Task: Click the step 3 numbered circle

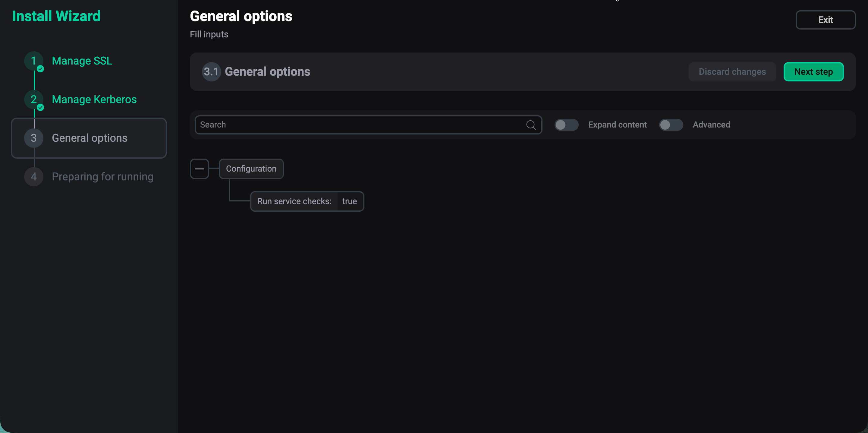Action: coord(33,138)
